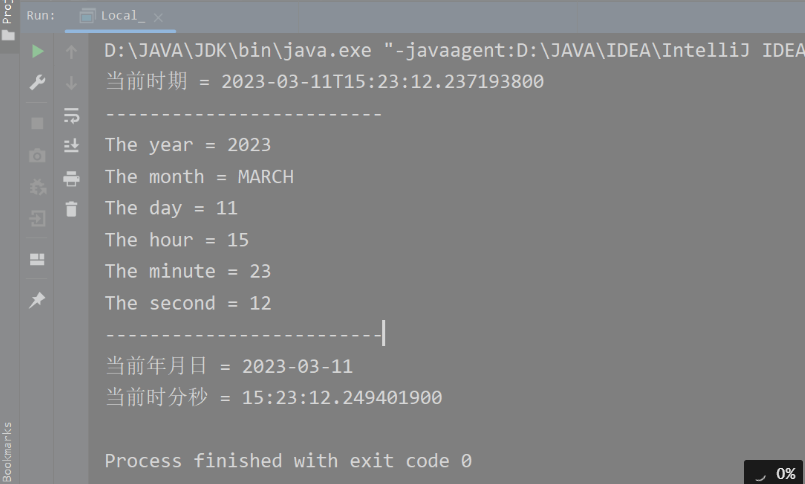Viewport: 805px width, 484px height.
Task: Clear console with the trash icon
Action: [71, 209]
